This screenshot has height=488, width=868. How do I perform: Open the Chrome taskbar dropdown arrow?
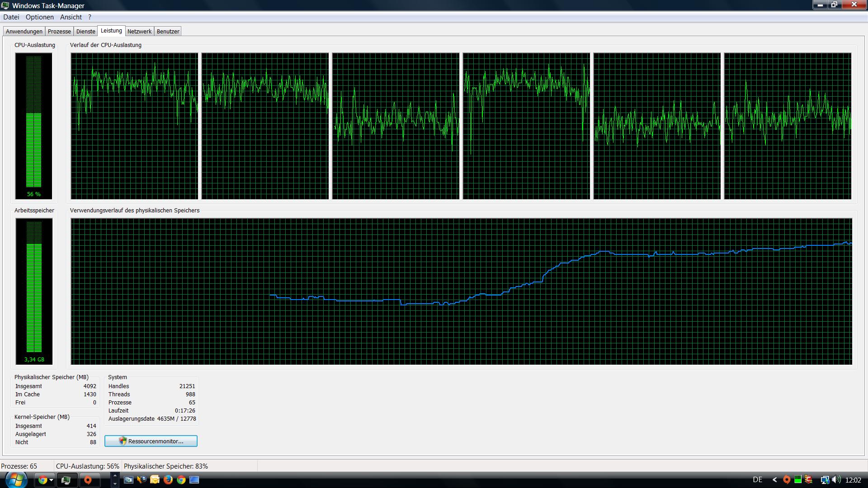click(x=52, y=480)
